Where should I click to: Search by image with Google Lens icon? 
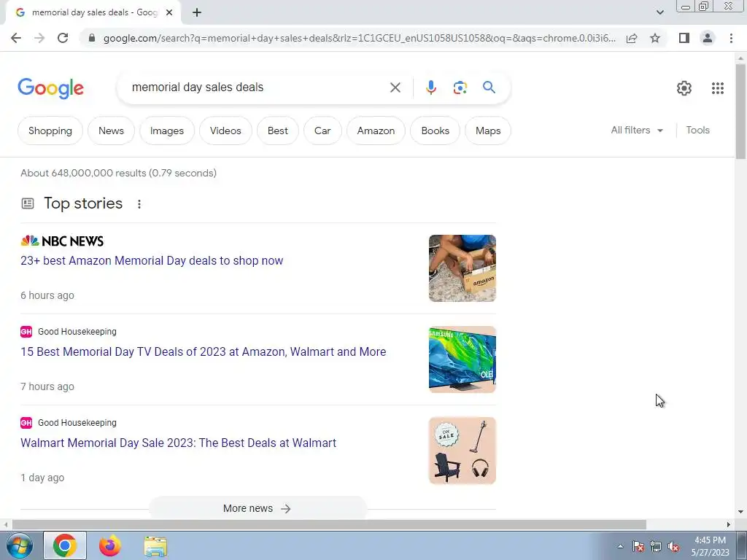click(460, 87)
